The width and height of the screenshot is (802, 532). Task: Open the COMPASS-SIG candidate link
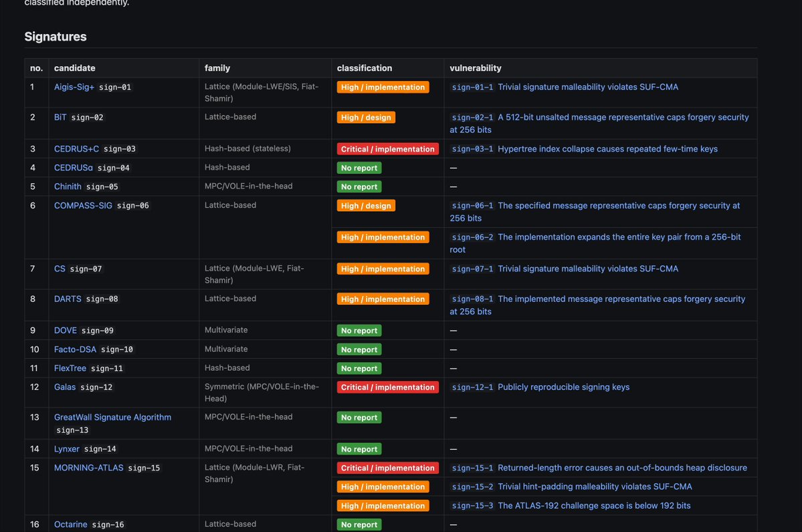point(83,205)
